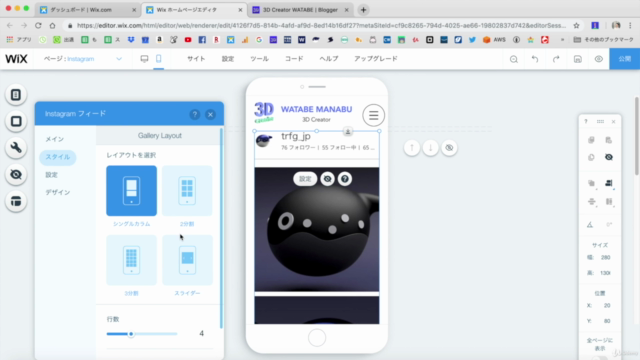Open the Mobile Tools wrench icon
This screenshot has height=360, width=640.
point(16,148)
